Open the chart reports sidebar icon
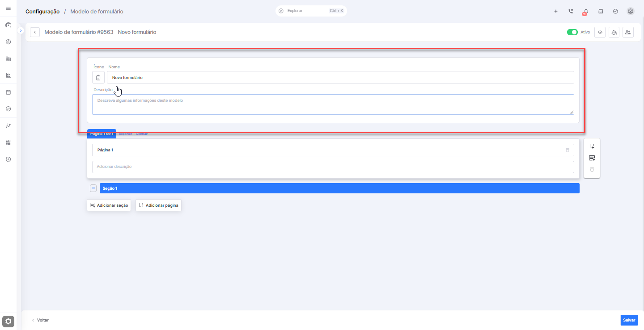This screenshot has width=644, height=330. click(x=8, y=75)
